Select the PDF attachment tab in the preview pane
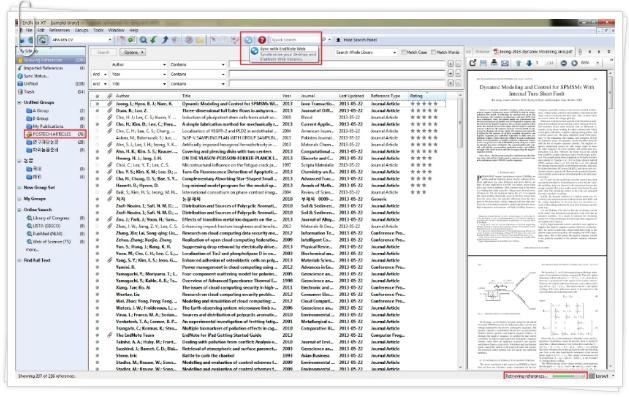 (533, 51)
